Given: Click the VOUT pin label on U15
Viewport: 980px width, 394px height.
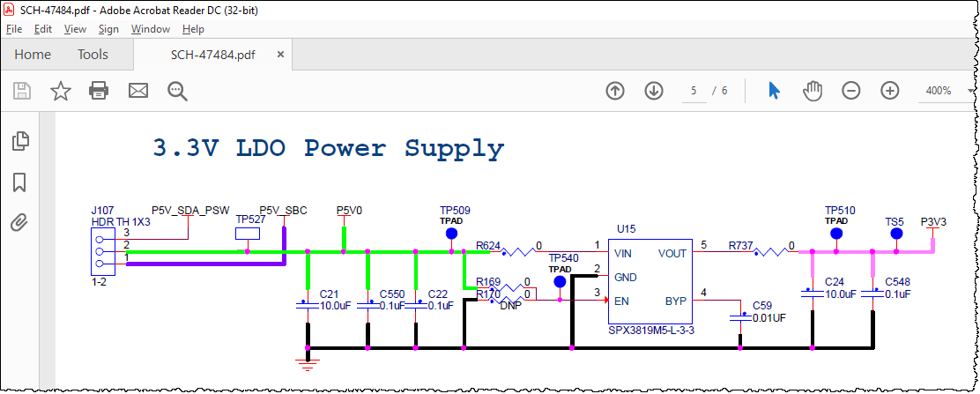Looking at the screenshot, I should coord(672,254).
